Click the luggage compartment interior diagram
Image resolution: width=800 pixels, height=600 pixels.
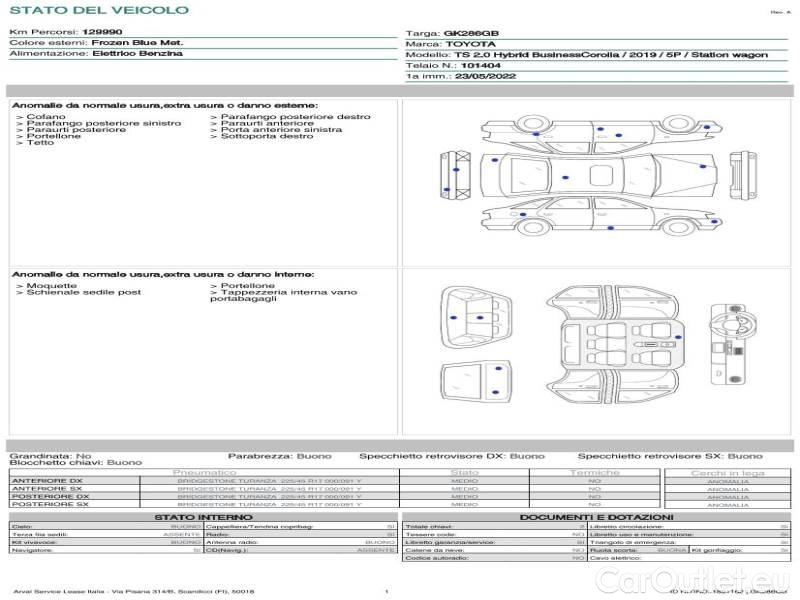tap(476, 318)
